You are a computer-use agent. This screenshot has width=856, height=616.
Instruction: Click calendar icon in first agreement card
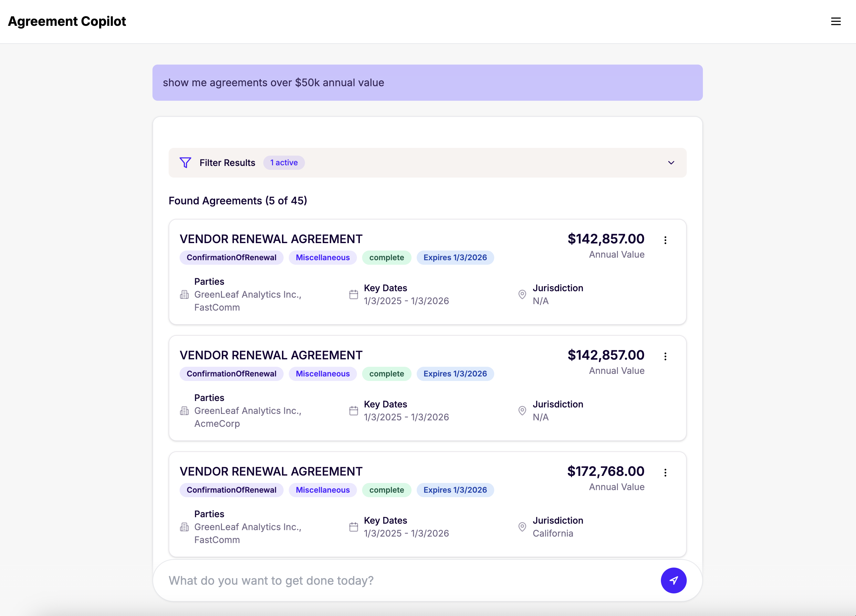(353, 295)
